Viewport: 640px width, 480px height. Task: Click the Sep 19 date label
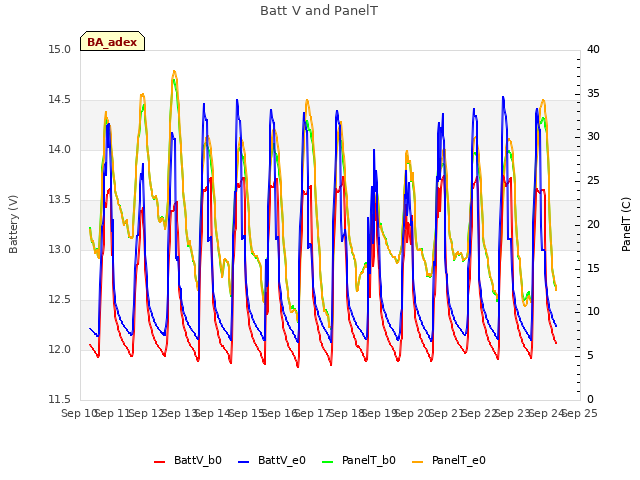coord(380,414)
